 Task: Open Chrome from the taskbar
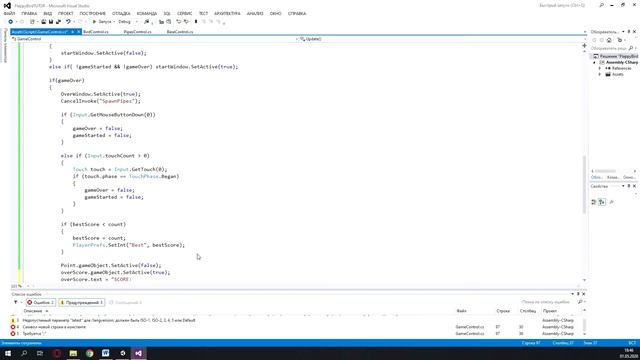pos(89,353)
